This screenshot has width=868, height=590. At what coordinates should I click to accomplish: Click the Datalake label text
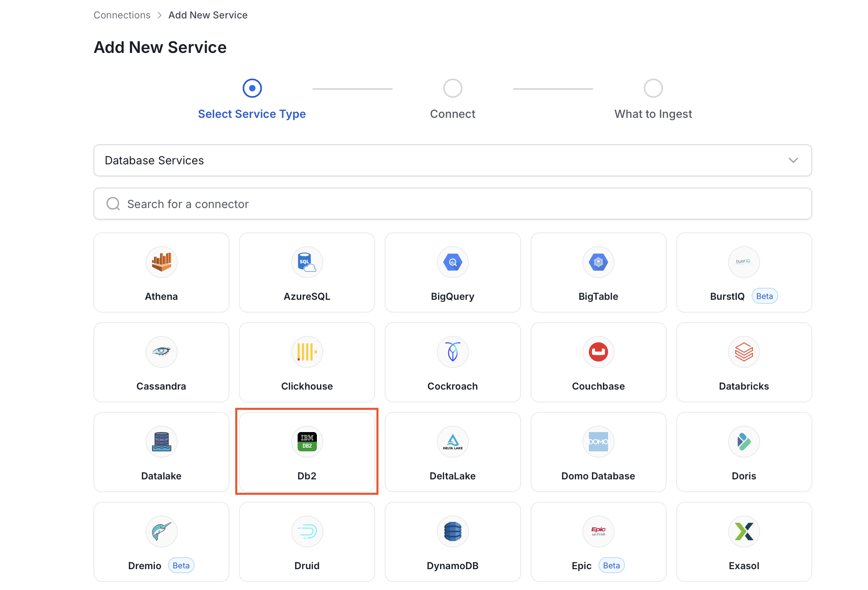click(161, 476)
